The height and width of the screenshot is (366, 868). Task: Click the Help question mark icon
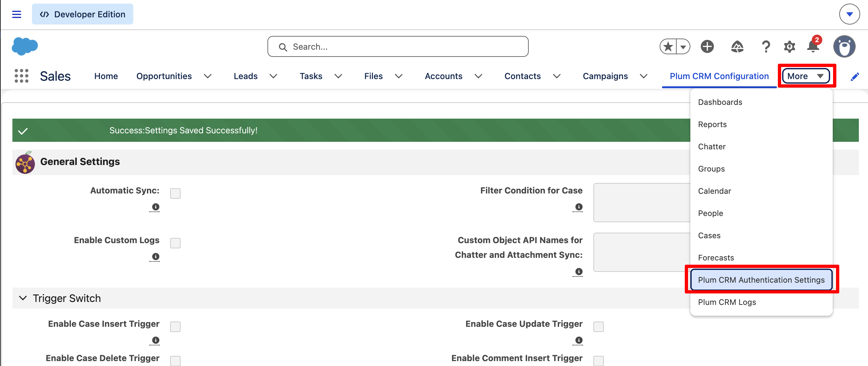click(x=765, y=46)
